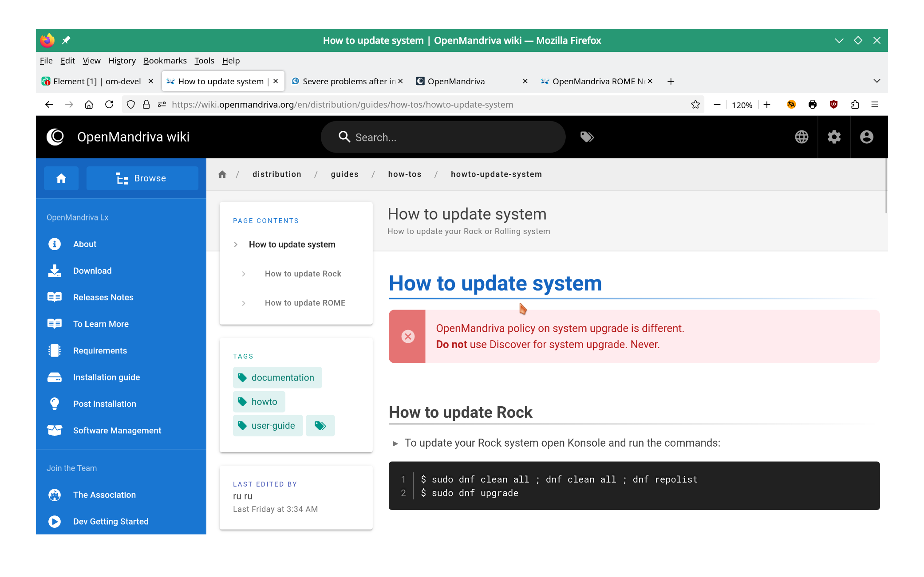This screenshot has height=577, width=924.
Task: Open the Tools menu
Action: coord(204,61)
